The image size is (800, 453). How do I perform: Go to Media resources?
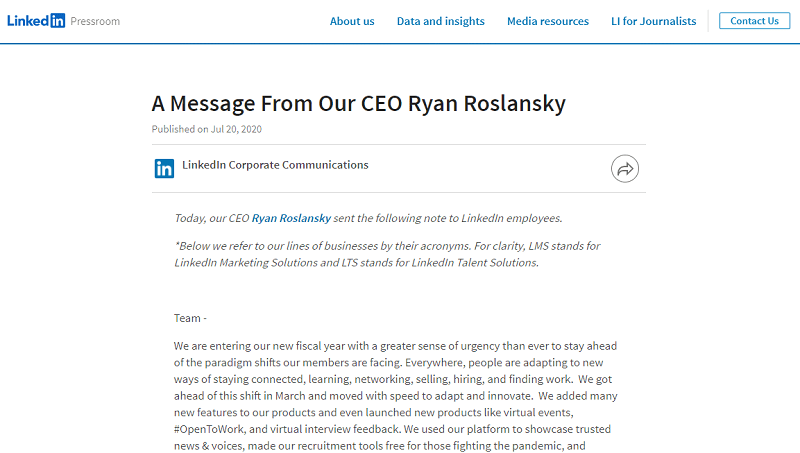548,21
